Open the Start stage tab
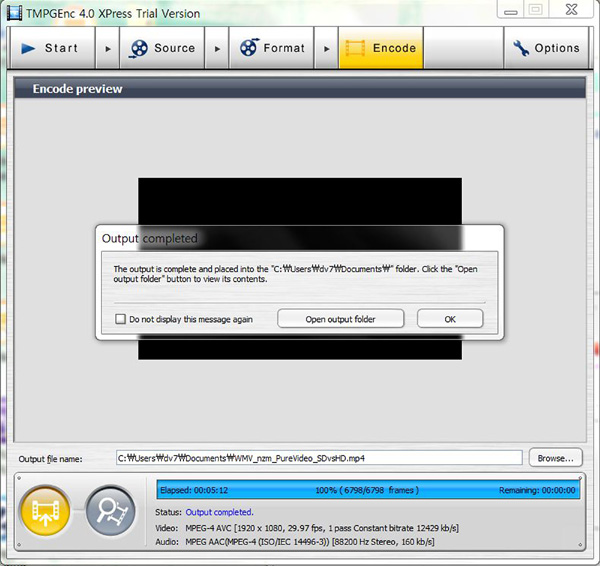This screenshot has height=566, width=600. point(52,48)
